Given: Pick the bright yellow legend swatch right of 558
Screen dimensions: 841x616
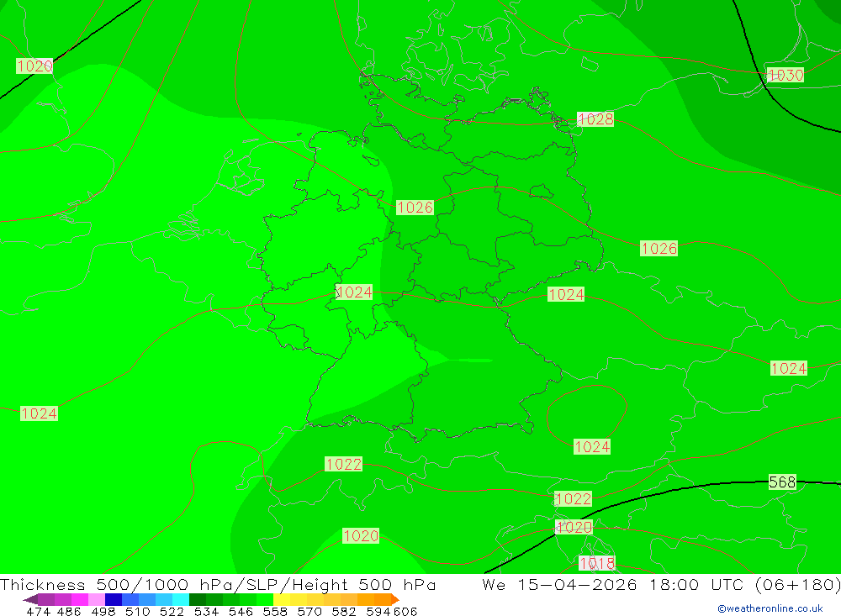Looking at the screenshot, I should click(282, 599).
